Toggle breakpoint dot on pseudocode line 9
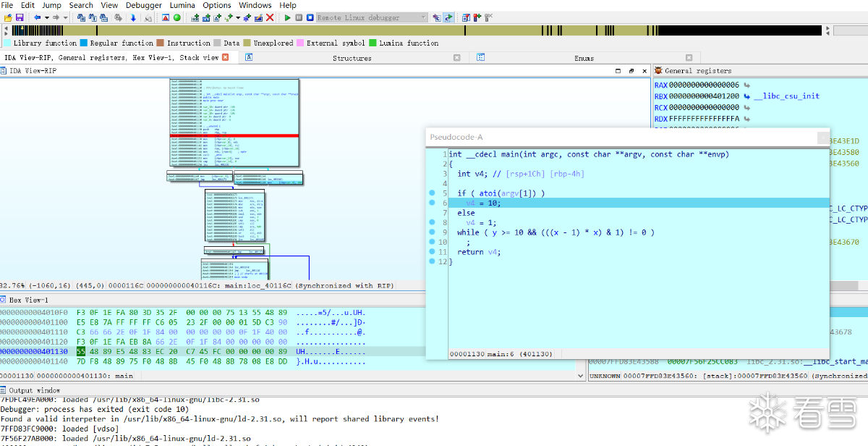 [x=432, y=232]
